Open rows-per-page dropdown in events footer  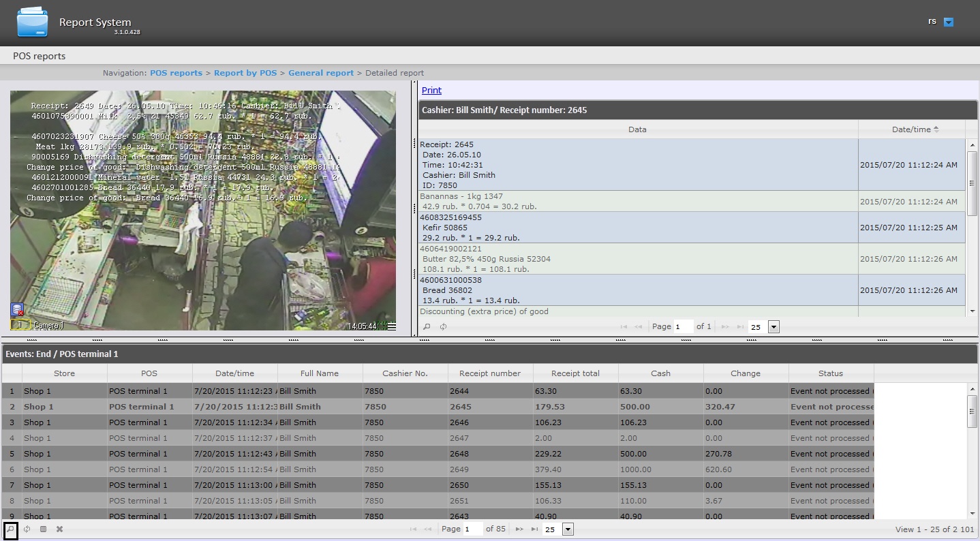tap(568, 529)
